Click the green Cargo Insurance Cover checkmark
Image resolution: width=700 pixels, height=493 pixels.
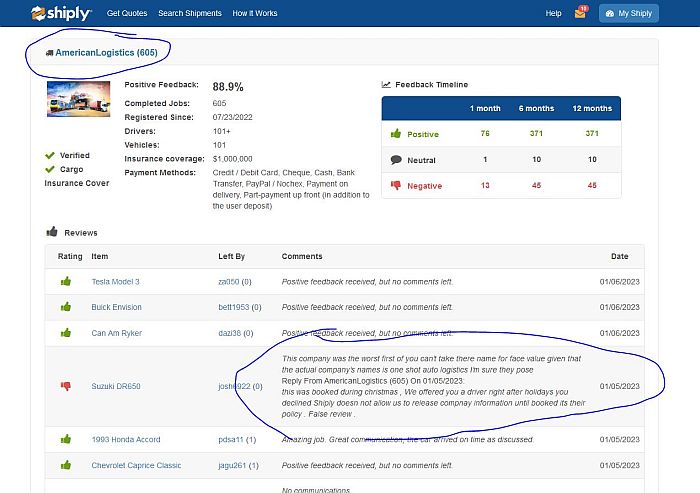(x=50, y=169)
